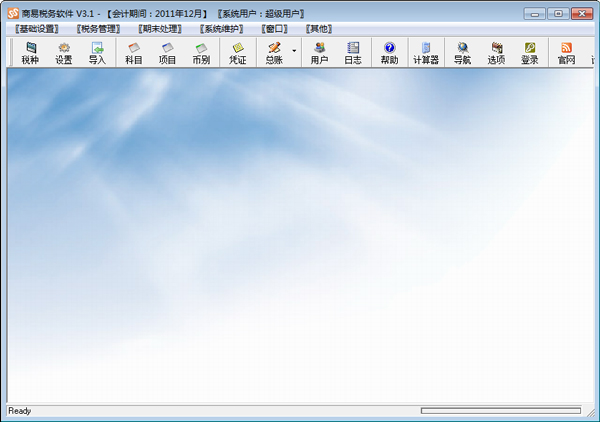Expand the dropdown arrow beside 总账
The width and height of the screenshot is (600, 422).
coord(294,50)
